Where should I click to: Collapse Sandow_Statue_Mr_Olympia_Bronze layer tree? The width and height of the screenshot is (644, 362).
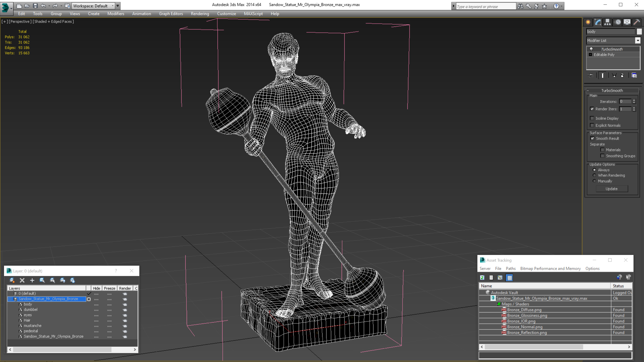click(x=10, y=299)
